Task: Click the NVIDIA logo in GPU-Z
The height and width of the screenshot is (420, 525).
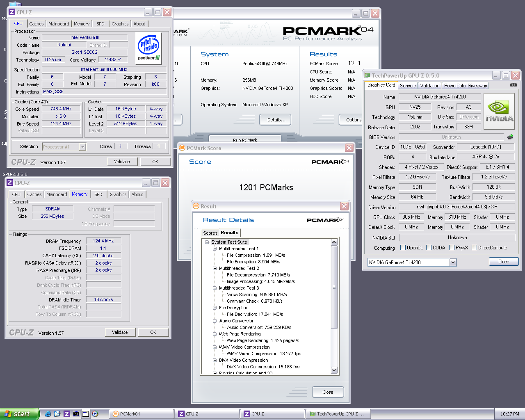Action: click(499, 112)
